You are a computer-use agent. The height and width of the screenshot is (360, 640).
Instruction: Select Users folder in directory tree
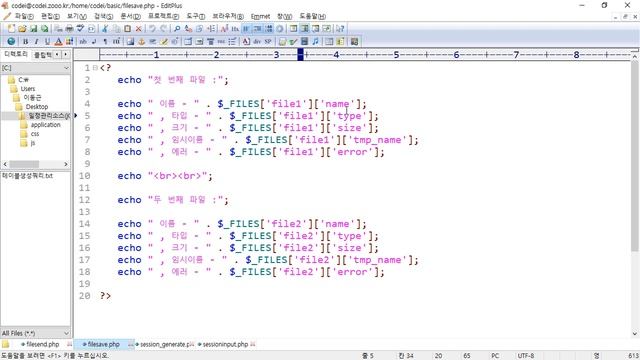click(28, 89)
